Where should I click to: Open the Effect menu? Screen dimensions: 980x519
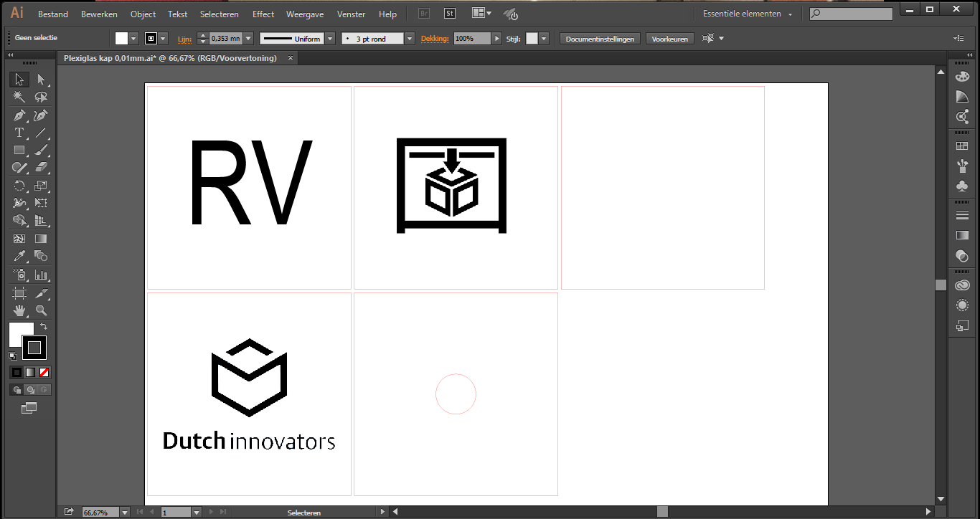point(263,14)
